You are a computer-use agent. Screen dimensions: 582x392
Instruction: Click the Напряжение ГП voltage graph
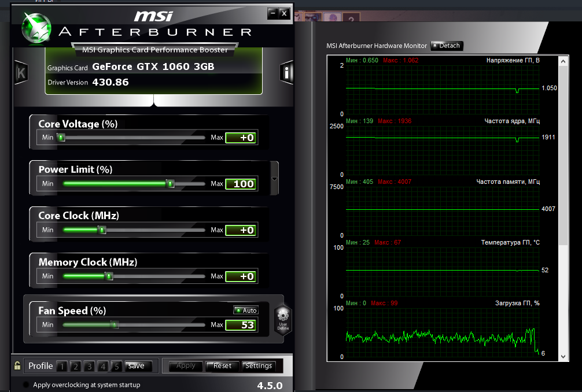[x=443, y=90]
